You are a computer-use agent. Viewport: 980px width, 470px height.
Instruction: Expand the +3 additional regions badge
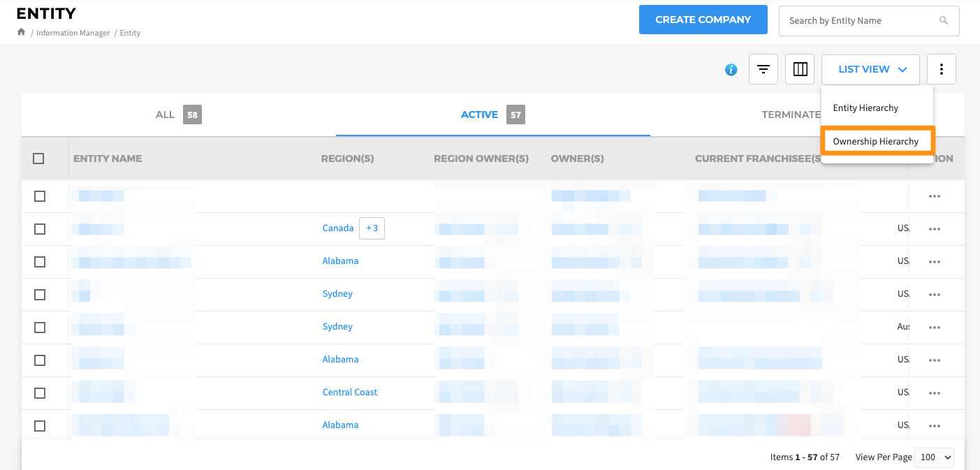(372, 228)
